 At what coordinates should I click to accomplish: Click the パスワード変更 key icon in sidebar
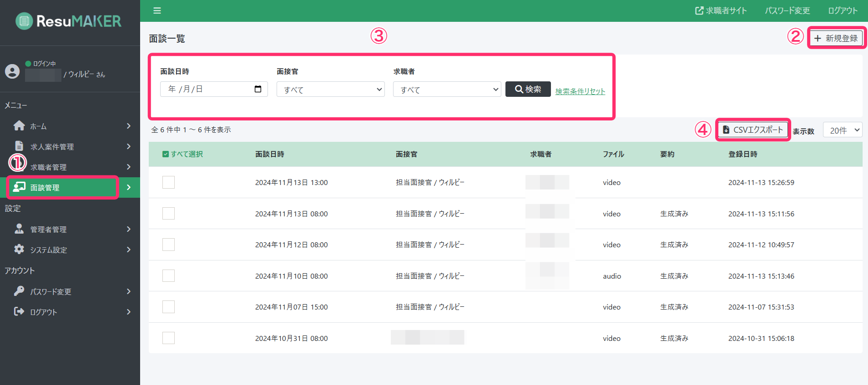pyautogui.click(x=19, y=291)
